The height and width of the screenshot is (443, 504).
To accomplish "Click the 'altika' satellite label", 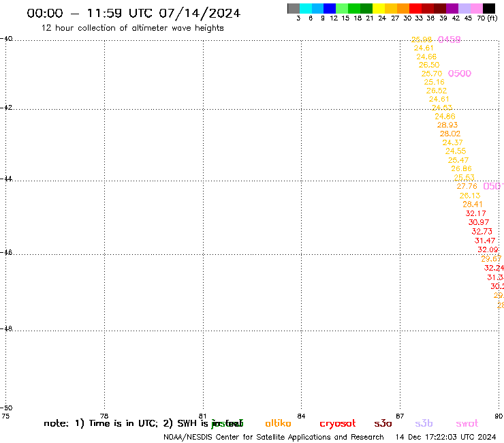I will tap(278, 423).
